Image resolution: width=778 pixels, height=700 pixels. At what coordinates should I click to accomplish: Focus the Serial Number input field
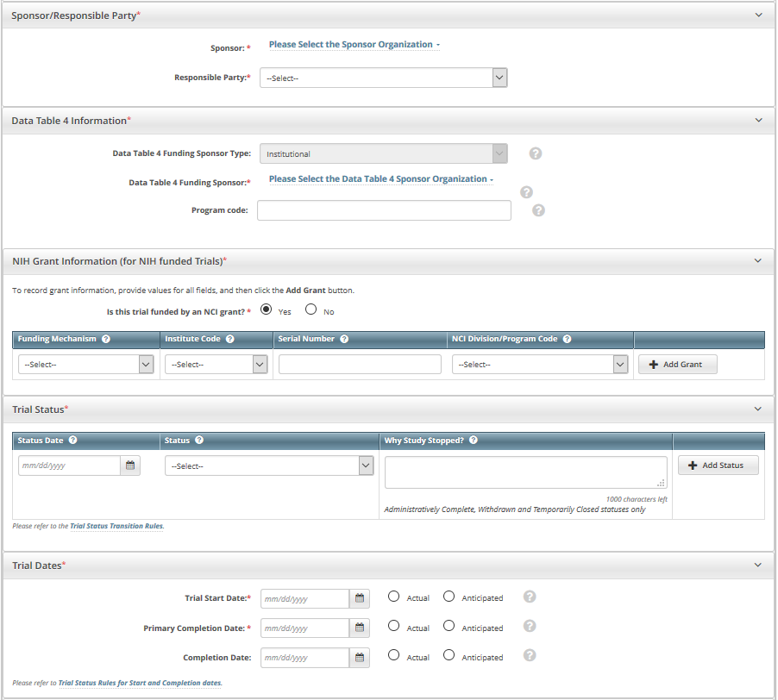tap(360, 365)
